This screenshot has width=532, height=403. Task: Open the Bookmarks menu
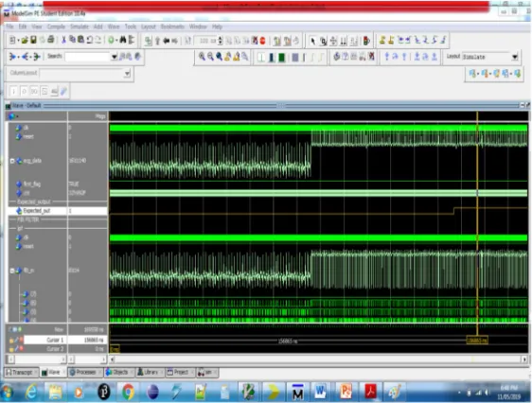click(x=172, y=26)
